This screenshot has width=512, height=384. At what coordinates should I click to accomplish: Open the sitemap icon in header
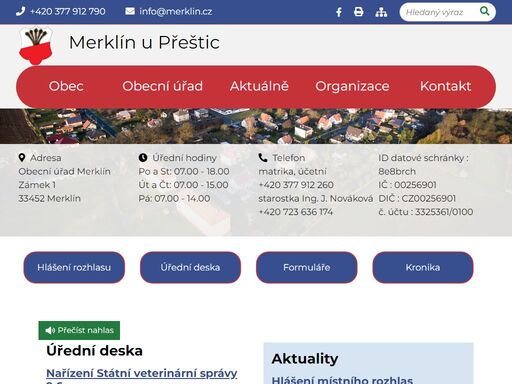[x=381, y=12]
